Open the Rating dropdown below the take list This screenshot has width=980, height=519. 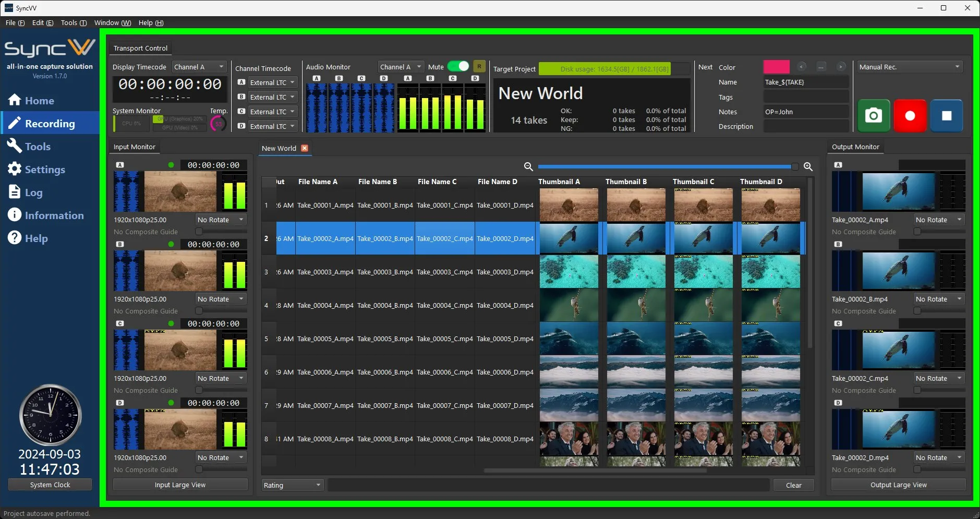[292, 485]
